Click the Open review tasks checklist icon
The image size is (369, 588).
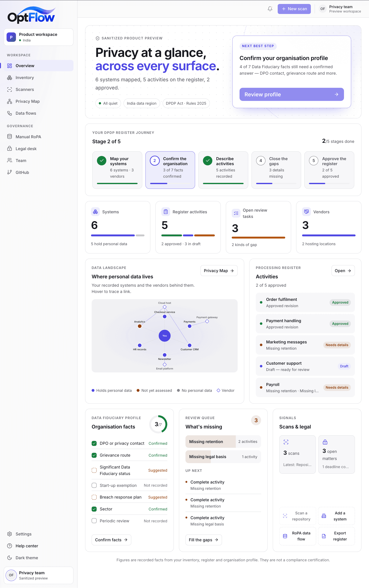pyautogui.click(x=236, y=213)
